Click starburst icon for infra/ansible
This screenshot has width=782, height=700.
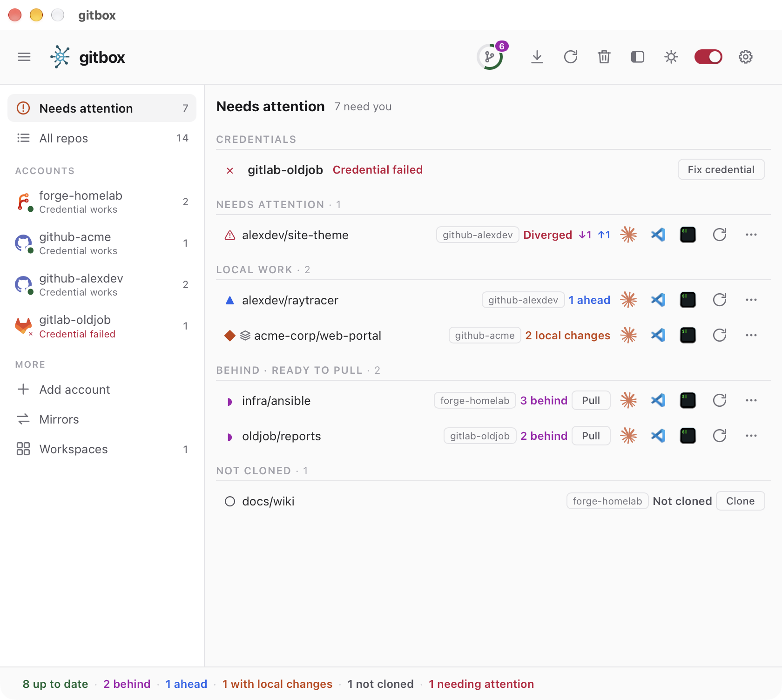point(628,400)
